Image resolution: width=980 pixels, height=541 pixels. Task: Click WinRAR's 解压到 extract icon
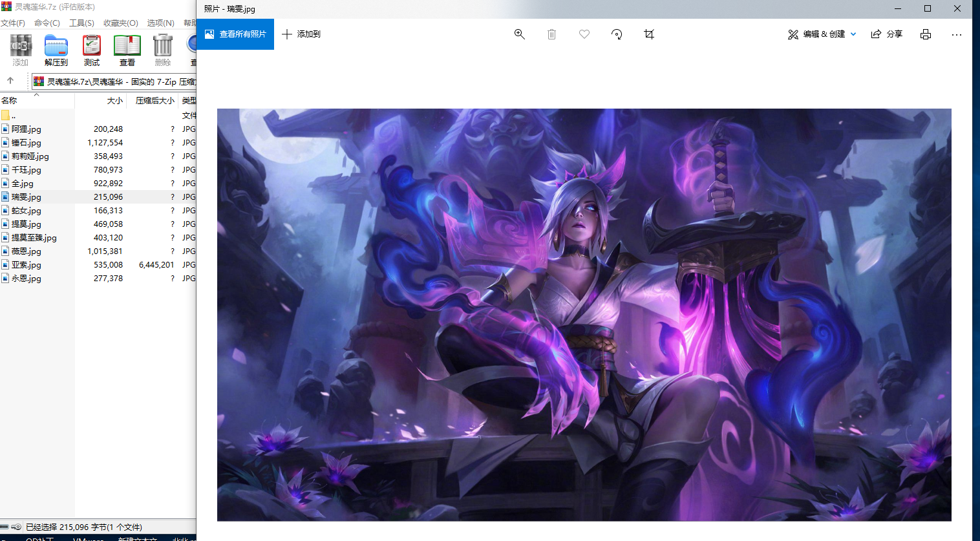pos(56,50)
